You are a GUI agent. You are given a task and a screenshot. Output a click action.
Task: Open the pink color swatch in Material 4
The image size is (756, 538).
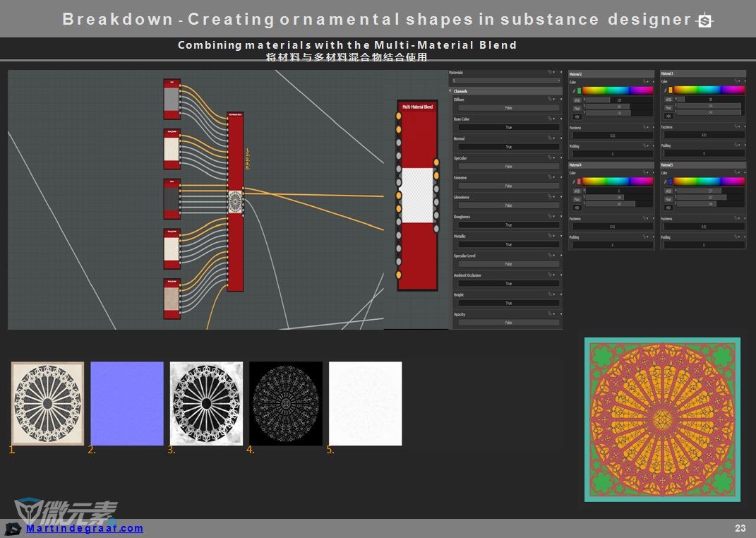coord(579,181)
